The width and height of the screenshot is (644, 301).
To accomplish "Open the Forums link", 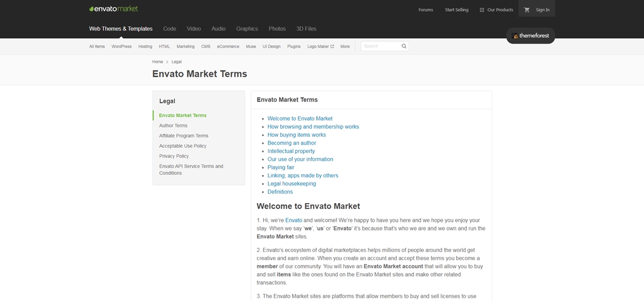I will coord(426,10).
